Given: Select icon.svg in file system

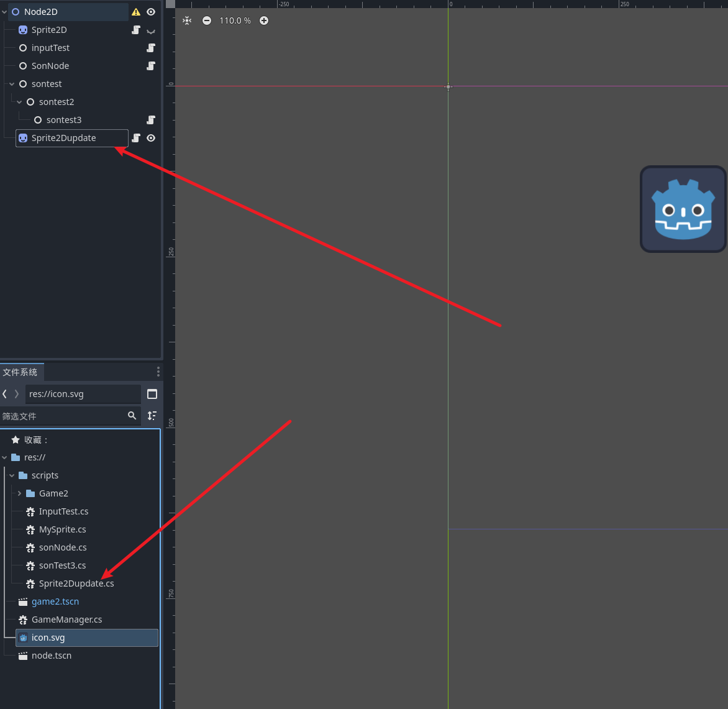Looking at the screenshot, I should click(x=87, y=638).
